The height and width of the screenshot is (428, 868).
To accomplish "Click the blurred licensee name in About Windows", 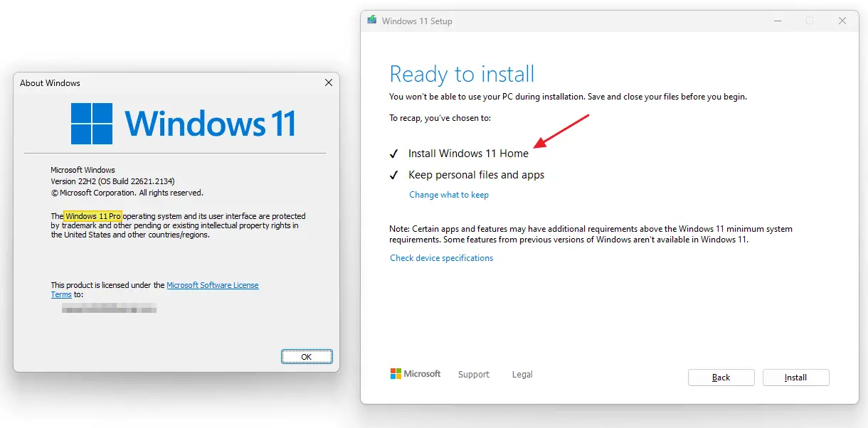I will click(109, 308).
